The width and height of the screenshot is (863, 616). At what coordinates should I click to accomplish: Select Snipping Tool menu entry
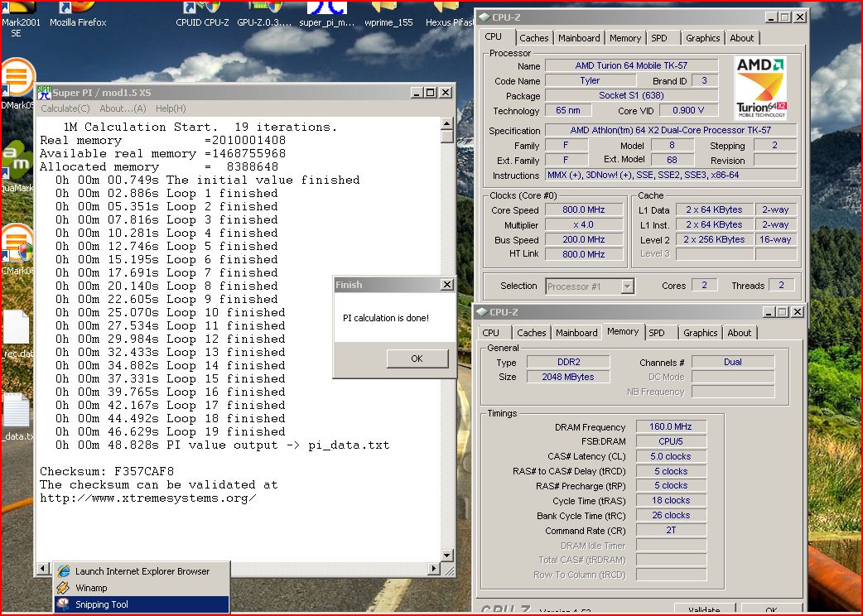pos(142,604)
